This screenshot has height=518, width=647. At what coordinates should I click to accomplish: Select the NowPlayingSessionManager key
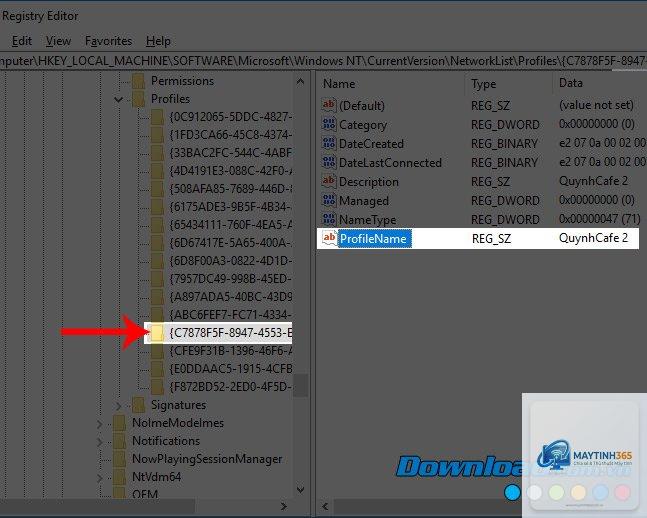pyautogui.click(x=207, y=459)
